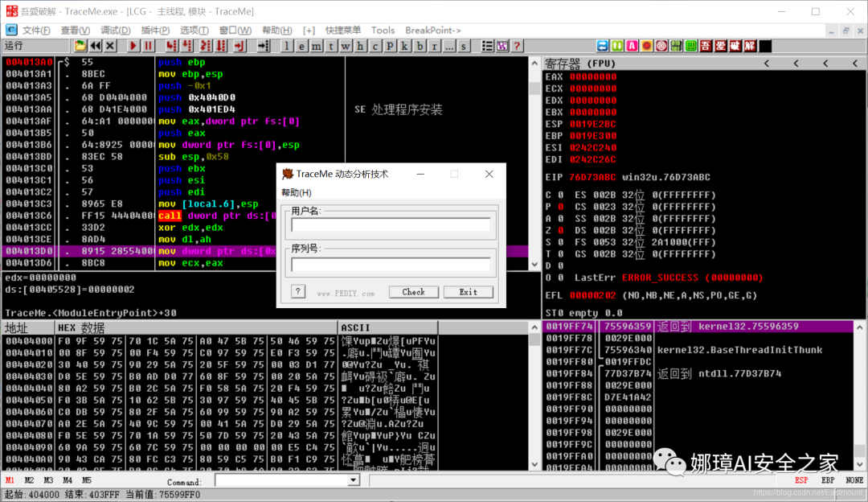Click the 用户名 input field
Viewport: 868px width, 502px height.
tap(391, 225)
